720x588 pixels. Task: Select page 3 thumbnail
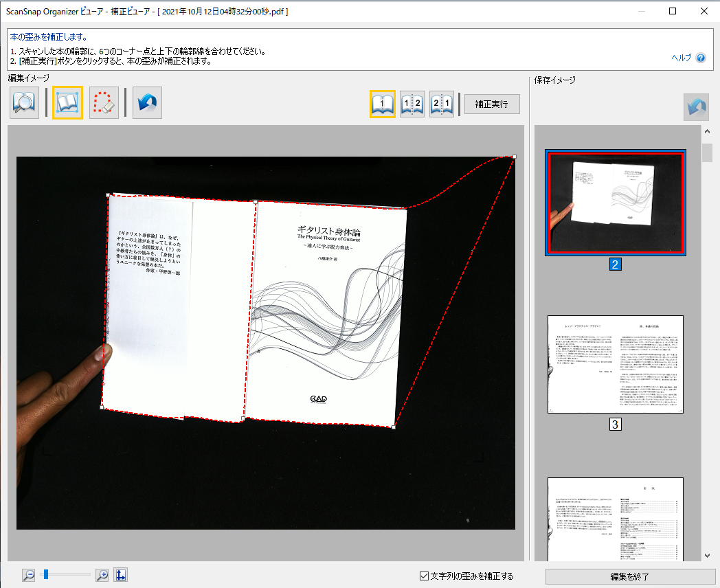[616, 364]
